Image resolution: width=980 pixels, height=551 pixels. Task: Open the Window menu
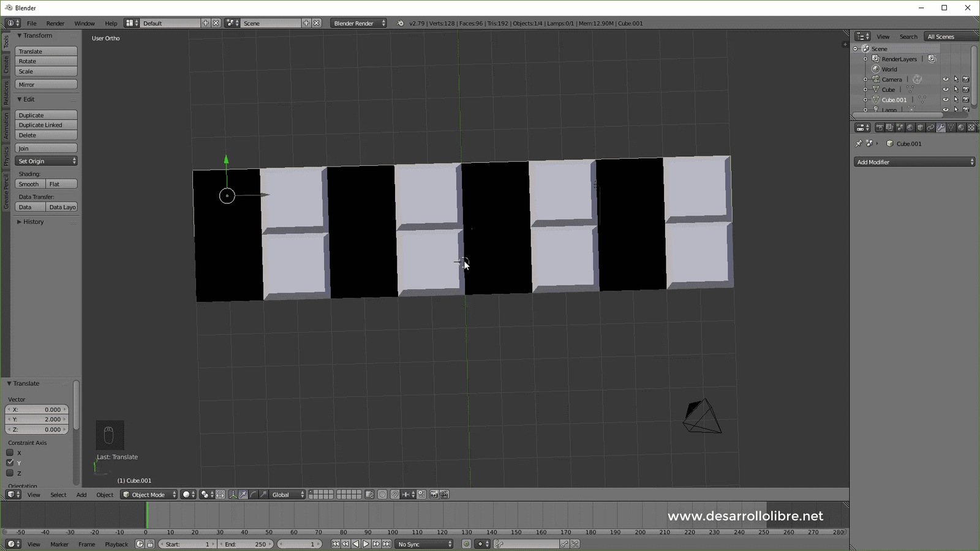click(85, 23)
